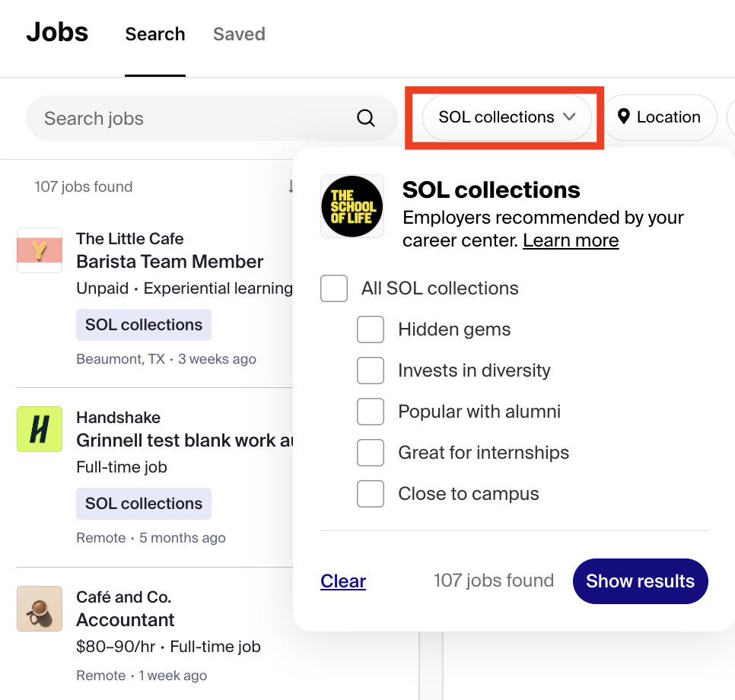Click The Little Cafe employer logo
Image resolution: width=735 pixels, height=700 pixels.
[40, 250]
